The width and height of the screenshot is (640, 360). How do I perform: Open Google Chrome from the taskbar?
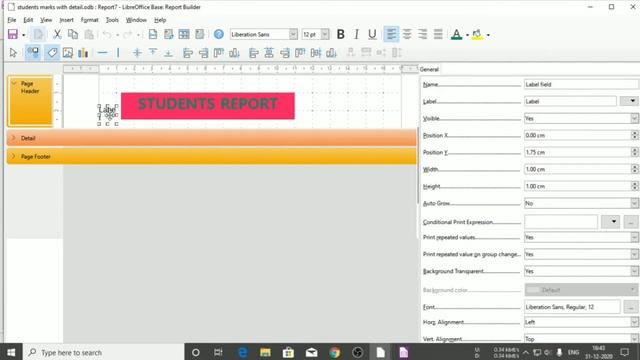click(x=335, y=352)
